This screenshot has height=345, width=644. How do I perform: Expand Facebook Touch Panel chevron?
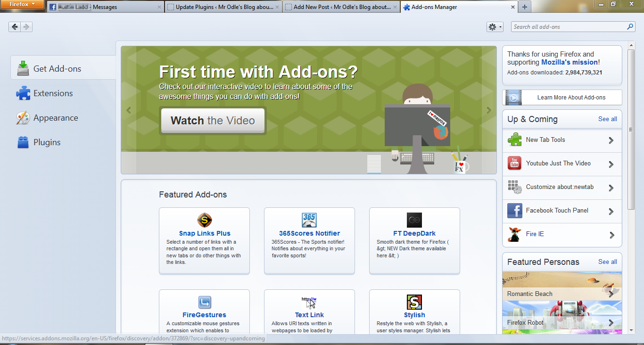(611, 211)
